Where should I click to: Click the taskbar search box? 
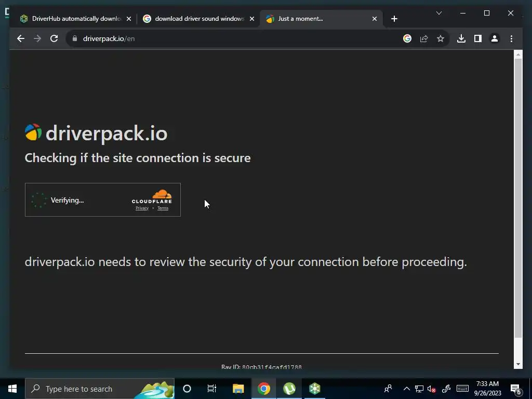tap(100, 389)
